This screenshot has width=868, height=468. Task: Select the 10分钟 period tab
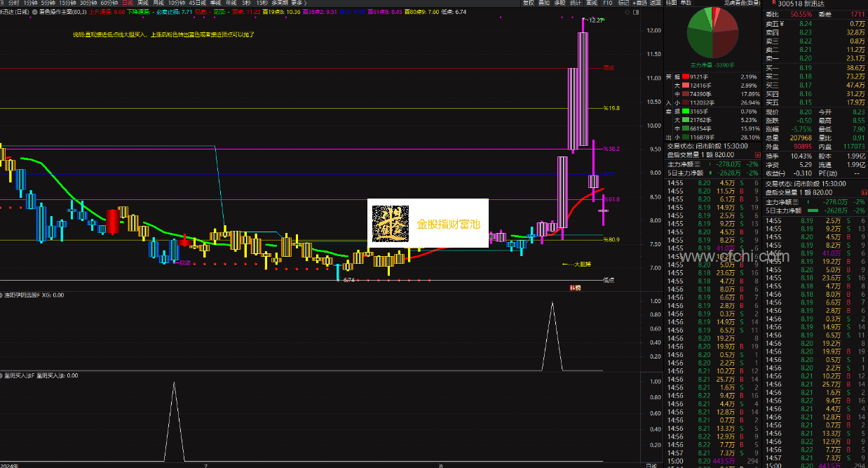point(175,3)
